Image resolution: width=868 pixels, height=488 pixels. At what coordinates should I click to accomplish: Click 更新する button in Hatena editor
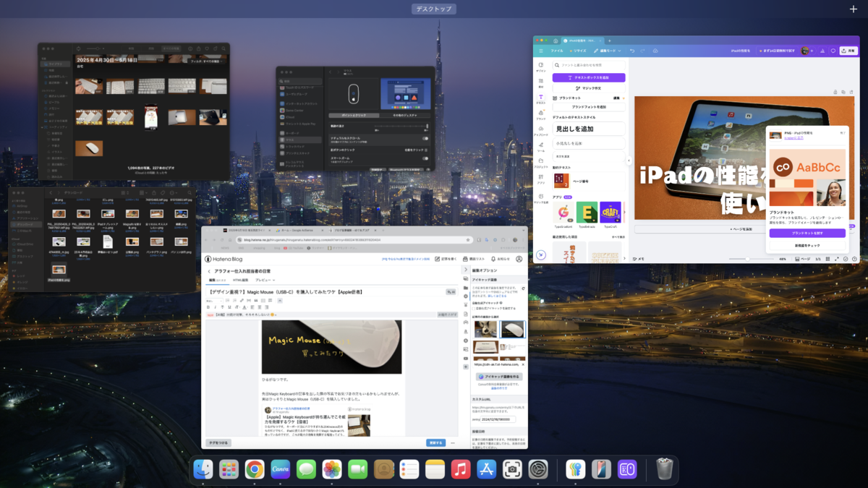[x=435, y=442]
